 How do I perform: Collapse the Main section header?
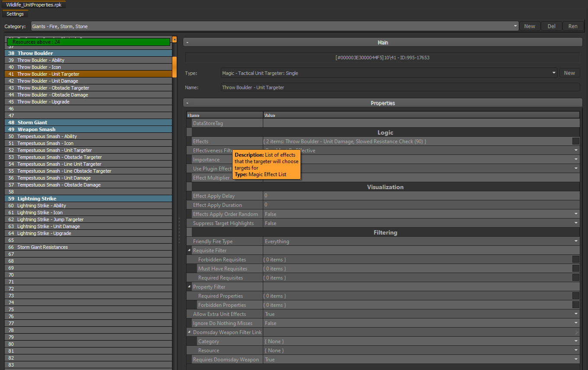(x=382, y=42)
